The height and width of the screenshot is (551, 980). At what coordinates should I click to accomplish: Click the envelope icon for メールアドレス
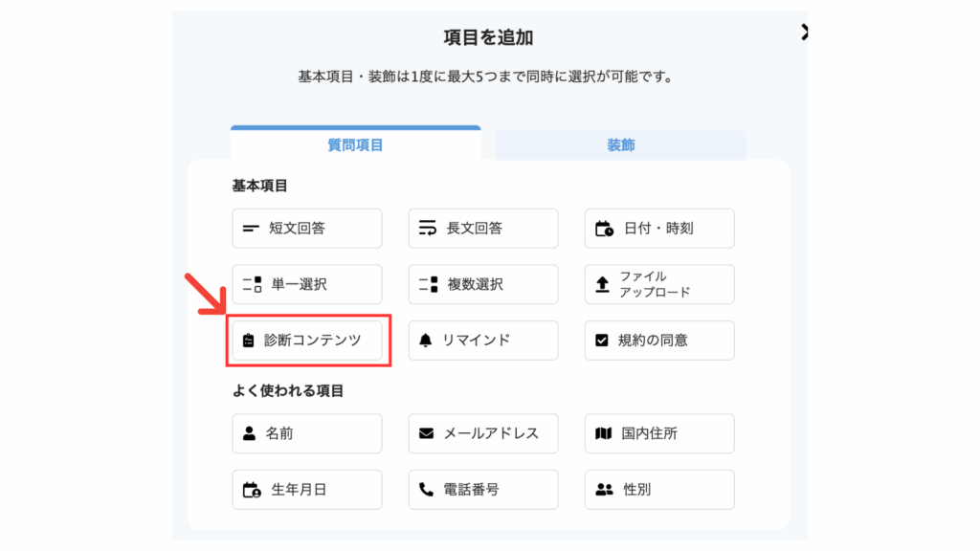click(426, 433)
